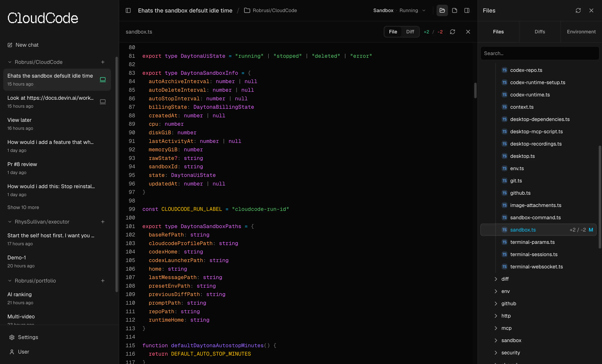Click the TS icon of env.ts
602x364 pixels.
point(504,168)
